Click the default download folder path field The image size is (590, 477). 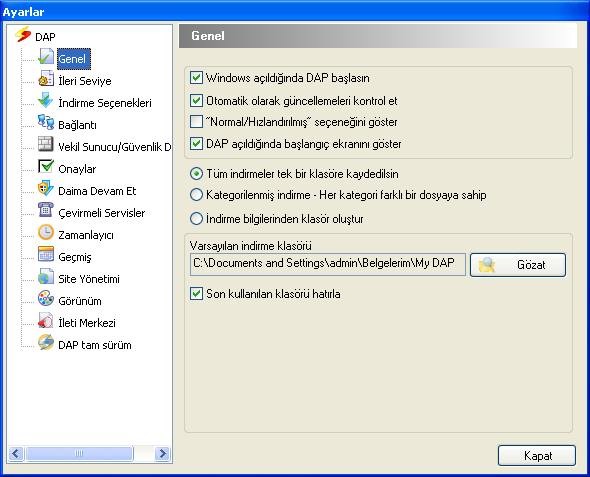[x=328, y=264]
